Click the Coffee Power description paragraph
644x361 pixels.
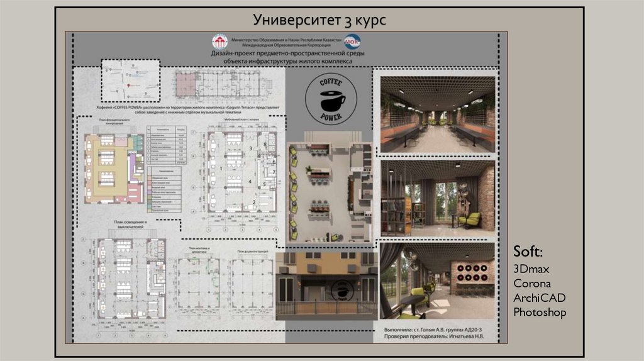(x=188, y=109)
